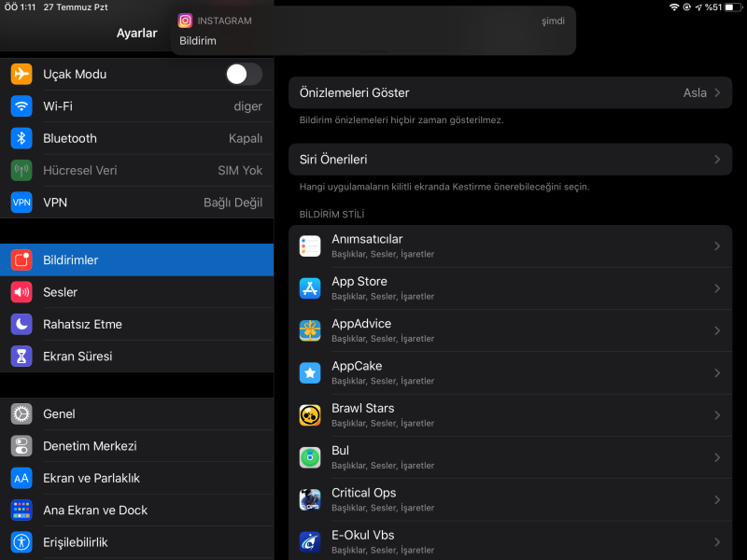Select the AppAdvice app icon

pos(310,330)
